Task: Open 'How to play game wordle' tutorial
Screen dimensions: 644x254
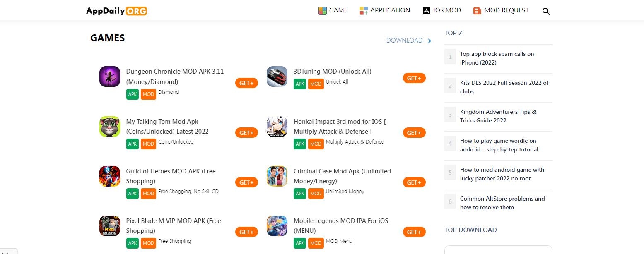Action: click(499, 145)
